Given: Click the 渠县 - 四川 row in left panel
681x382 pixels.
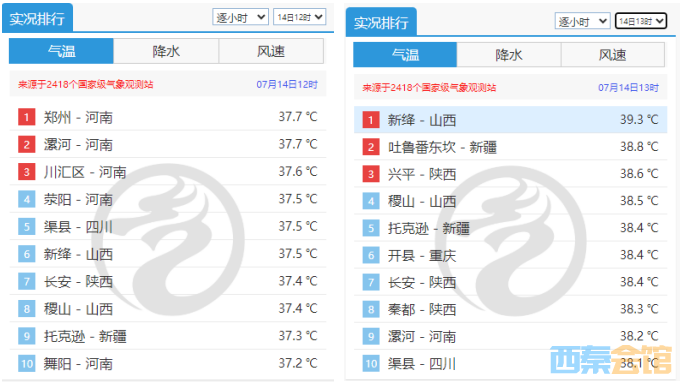Looking at the screenshot, I should click(168, 226).
